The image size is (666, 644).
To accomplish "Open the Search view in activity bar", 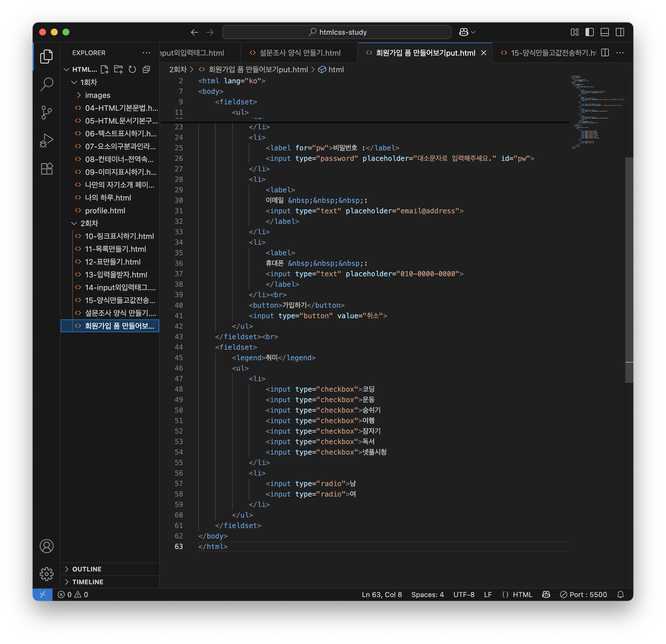I will (x=47, y=84).
